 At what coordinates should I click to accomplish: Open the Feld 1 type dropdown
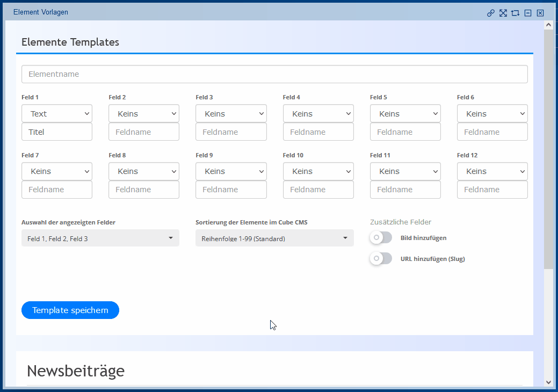coord(57,113)
